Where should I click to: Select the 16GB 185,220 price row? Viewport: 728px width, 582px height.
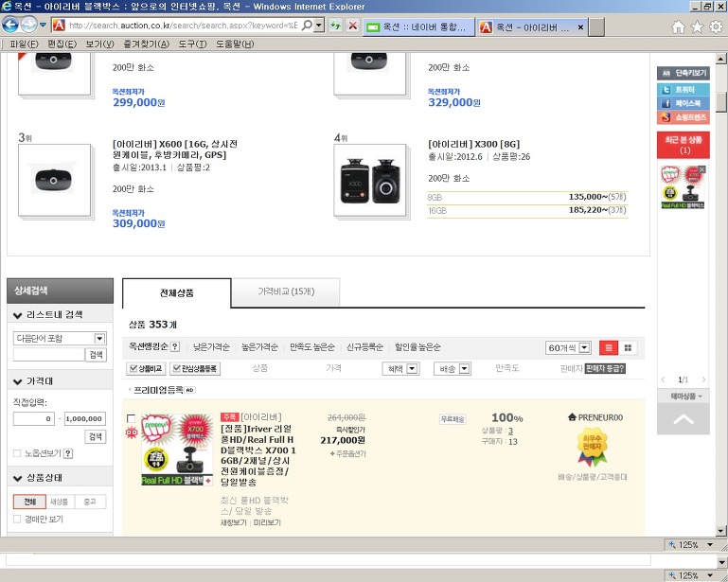(527, 210)
